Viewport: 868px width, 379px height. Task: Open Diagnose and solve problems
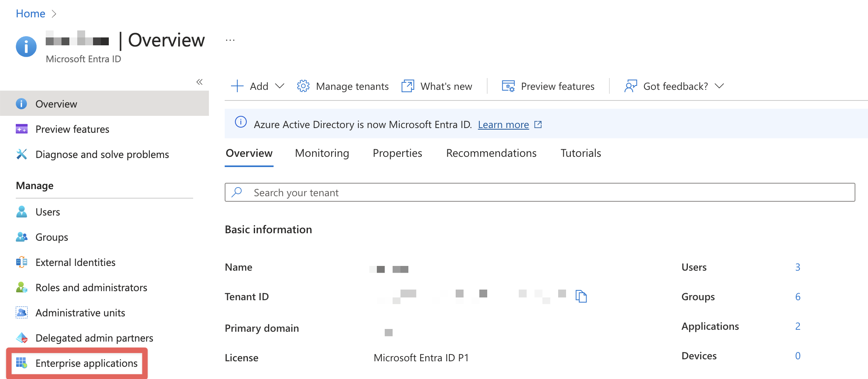102,154
